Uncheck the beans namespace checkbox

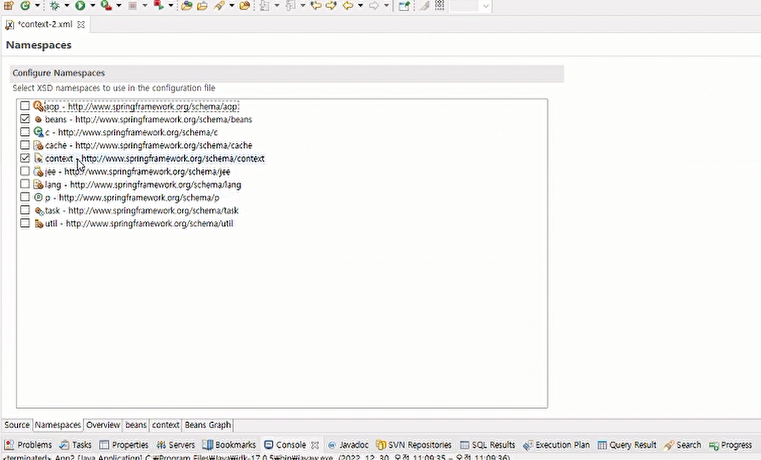point(25,119)
